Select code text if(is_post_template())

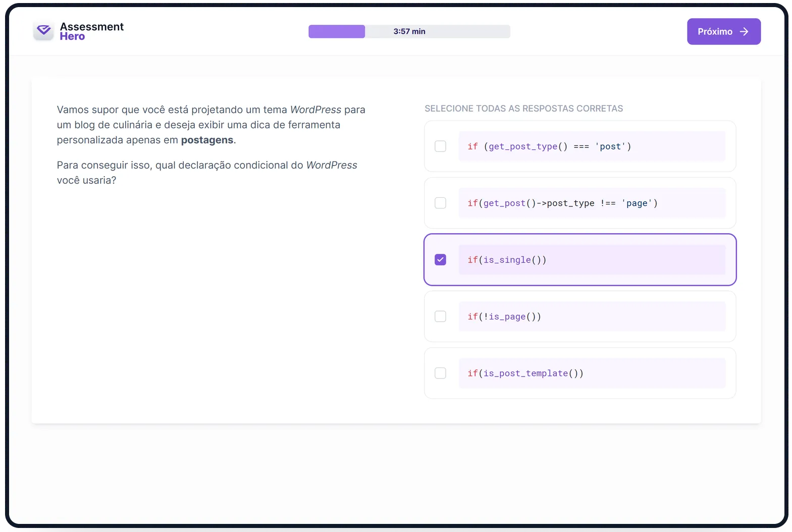point(525,373)
